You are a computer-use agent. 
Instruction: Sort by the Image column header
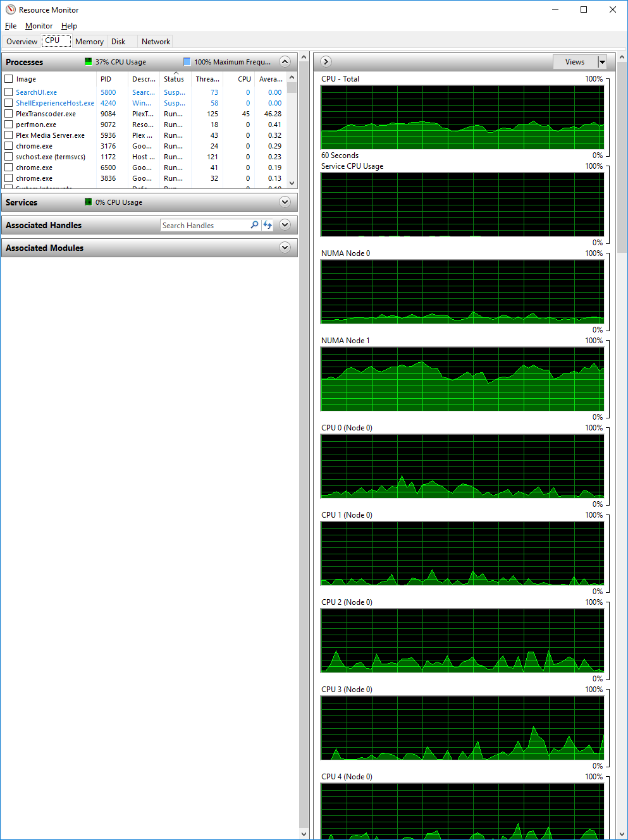coord(54,79)
